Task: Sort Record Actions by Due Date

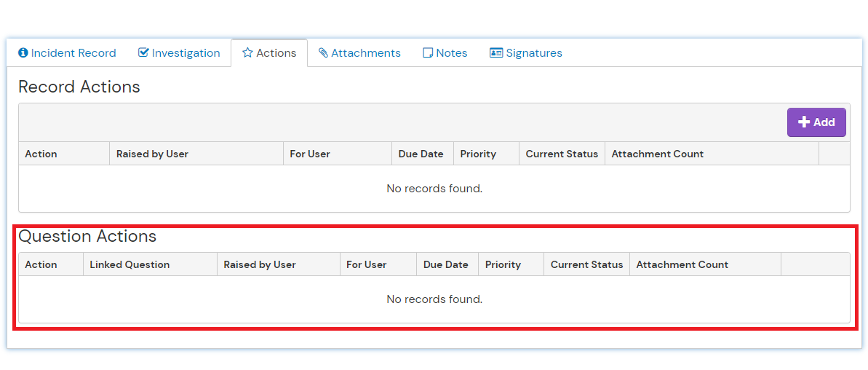Action: (x=421, y=154)
